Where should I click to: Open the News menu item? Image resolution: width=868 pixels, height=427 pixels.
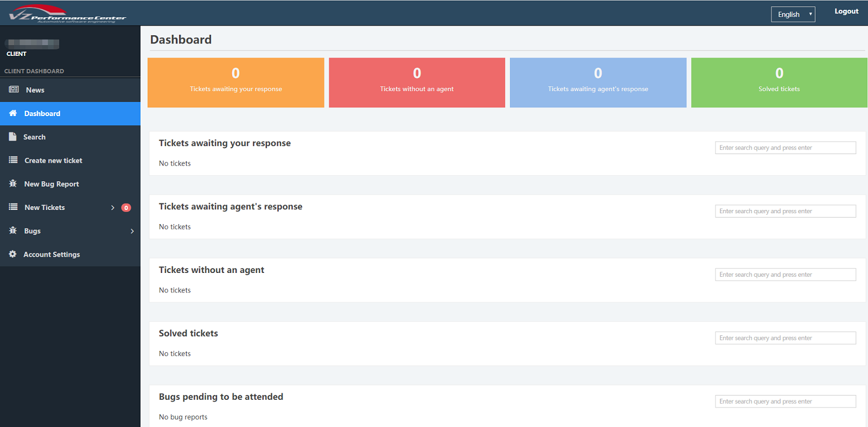[35, 90]
